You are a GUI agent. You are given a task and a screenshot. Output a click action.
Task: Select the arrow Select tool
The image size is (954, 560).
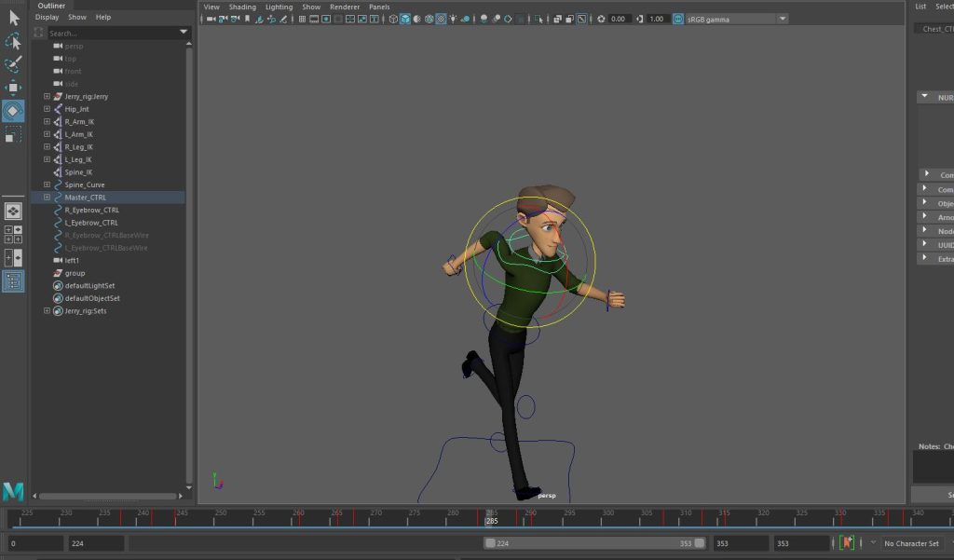(x=13, y=18)
